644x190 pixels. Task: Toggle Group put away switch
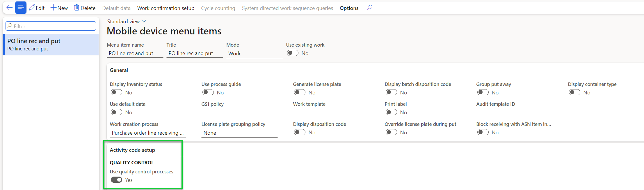[x=483, y=92]
